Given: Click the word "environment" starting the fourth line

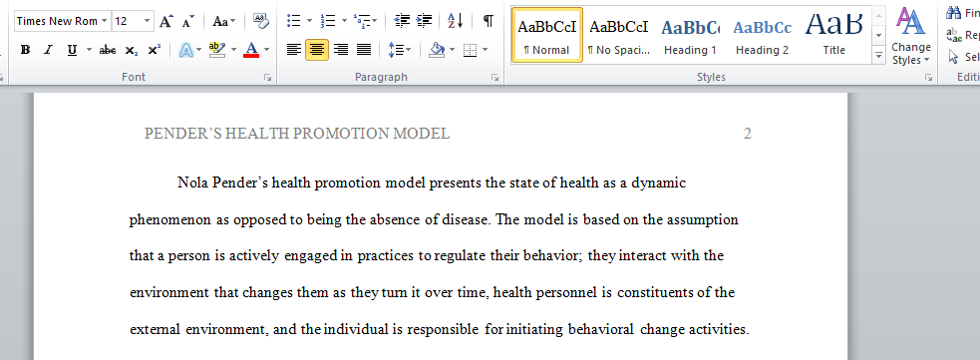Looking at the screenshot, I should tap(169, 292).
